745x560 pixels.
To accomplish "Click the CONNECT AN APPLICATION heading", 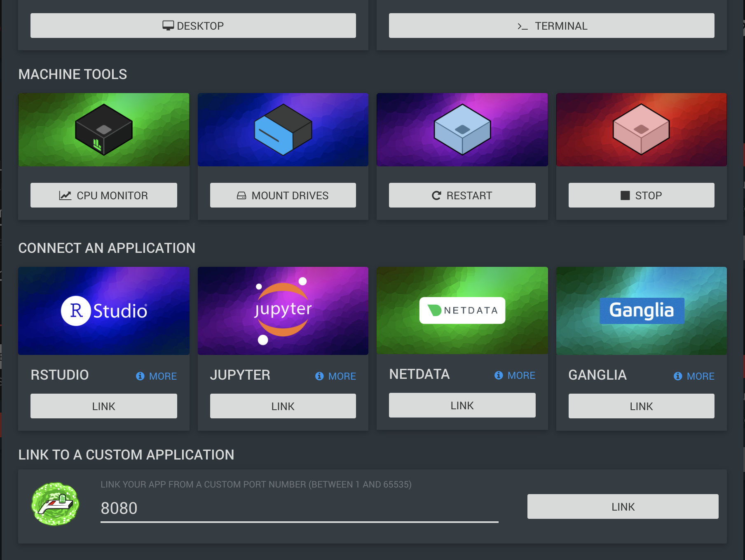I will tap(107, 248).
